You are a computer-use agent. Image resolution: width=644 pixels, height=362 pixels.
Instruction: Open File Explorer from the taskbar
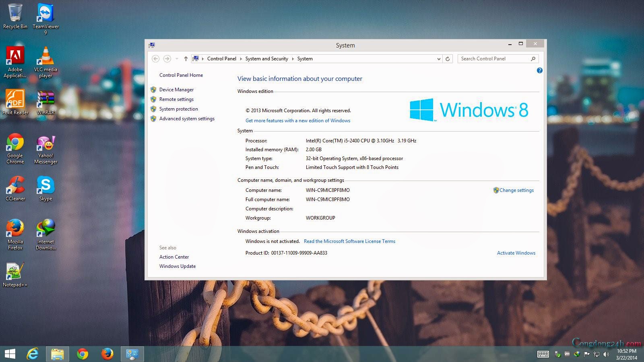coord(58,354)
